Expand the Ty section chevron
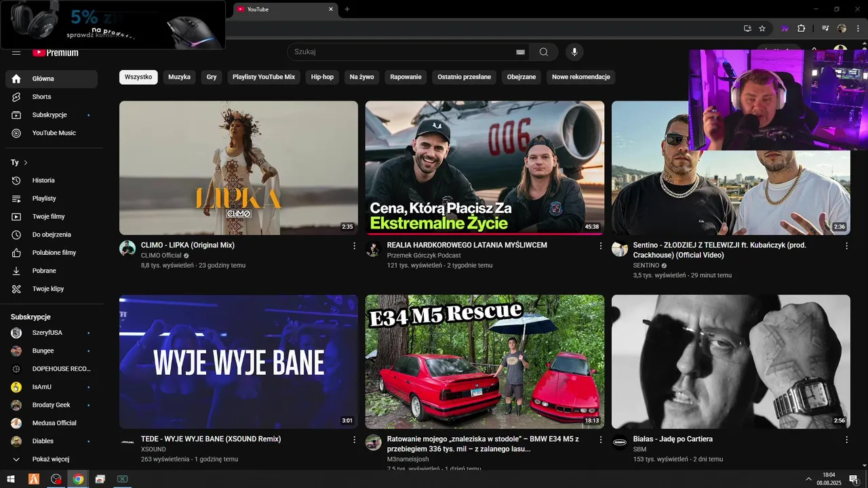The width and height of the screenshot is (868, 488). pos(26,163)
